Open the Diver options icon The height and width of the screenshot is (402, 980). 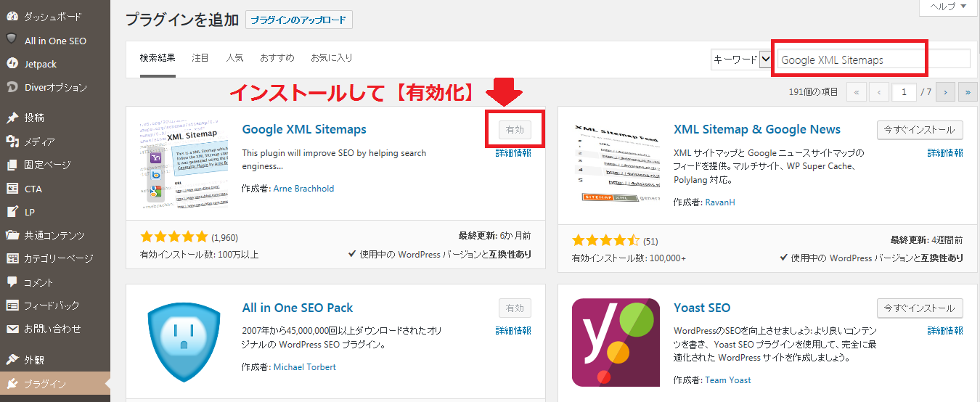click(x=12, y=87)
